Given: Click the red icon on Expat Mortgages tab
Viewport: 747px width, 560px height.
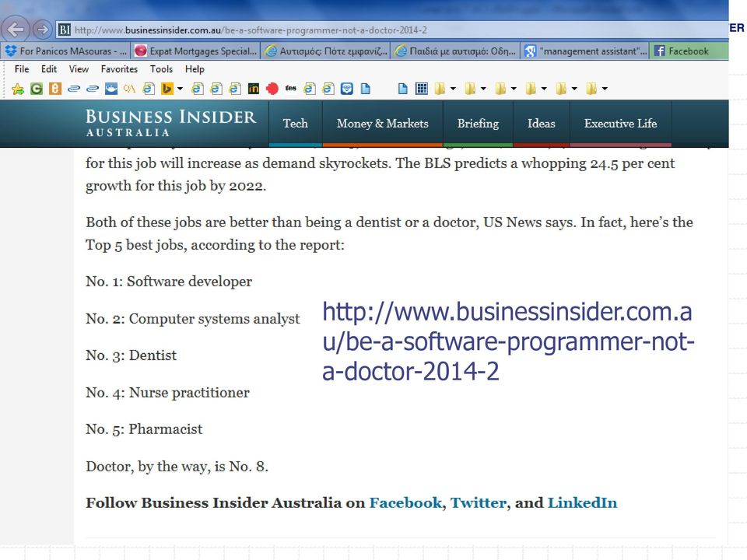Looking at the screenshot, I should (141, 51).
